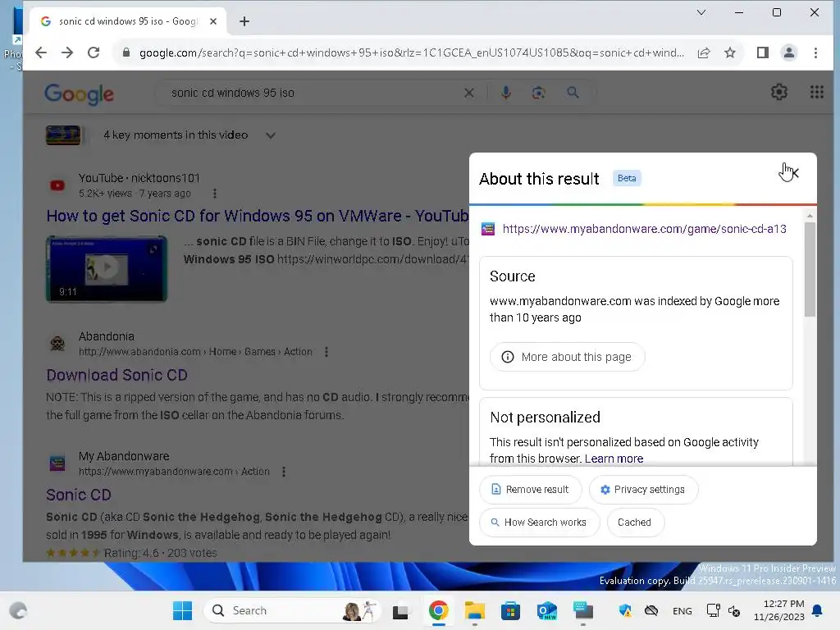Open the new Outlook app in taskbar
840x630 pixels.
click(547, 610)
